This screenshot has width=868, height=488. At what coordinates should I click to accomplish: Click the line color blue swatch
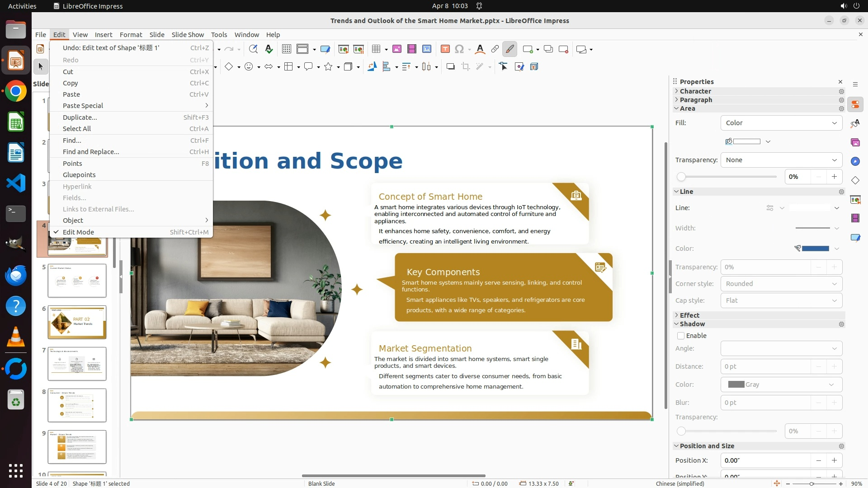pyautogui.click(x=815, y=249)
